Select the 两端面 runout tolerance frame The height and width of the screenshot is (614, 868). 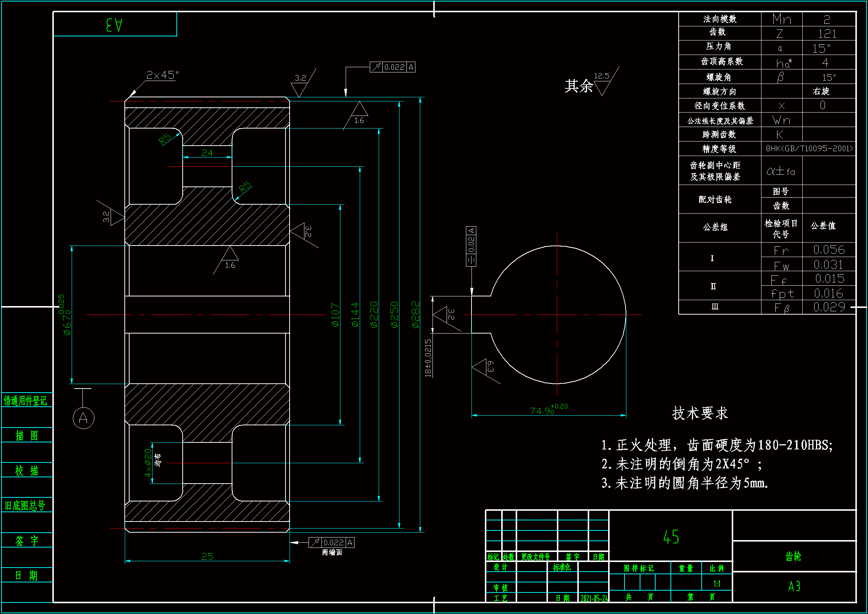click(x=332, y=543)
